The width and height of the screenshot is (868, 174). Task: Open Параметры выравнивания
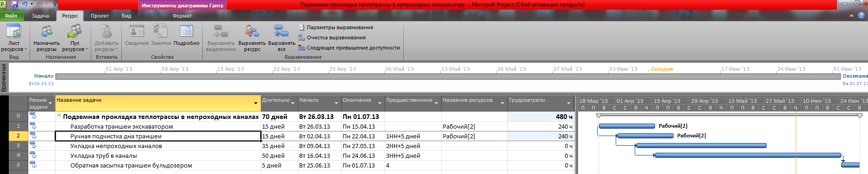pos(336,27)
